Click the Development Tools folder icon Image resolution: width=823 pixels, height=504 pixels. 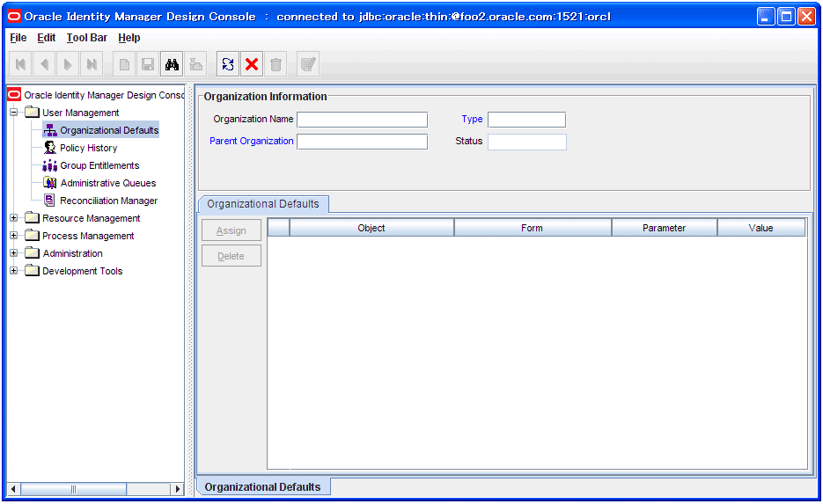tap(32, 271)
